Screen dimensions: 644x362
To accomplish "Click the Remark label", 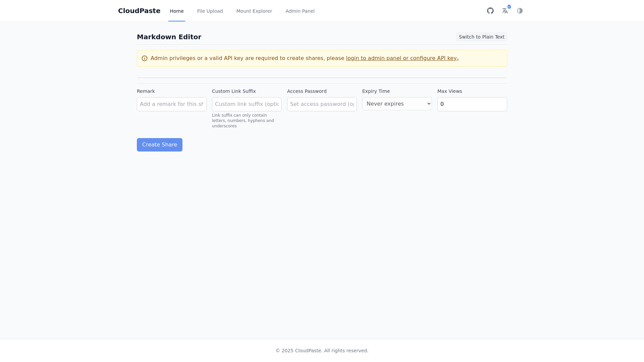I will click(x=146, y=91).
